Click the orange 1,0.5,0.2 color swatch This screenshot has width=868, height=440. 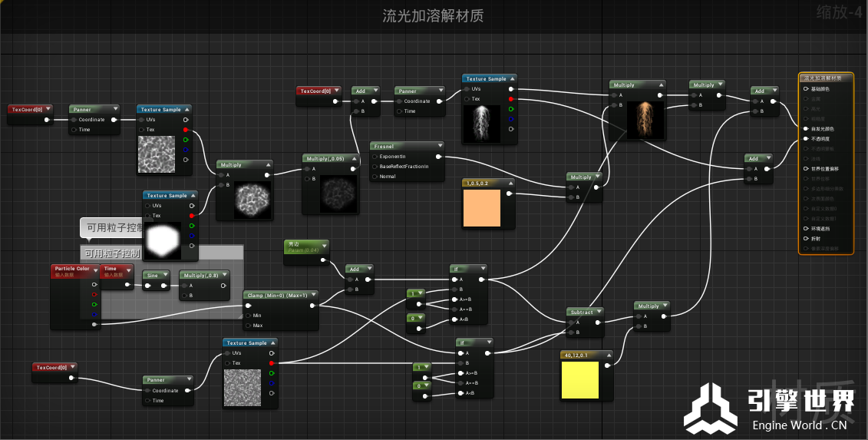click(482, 208)
